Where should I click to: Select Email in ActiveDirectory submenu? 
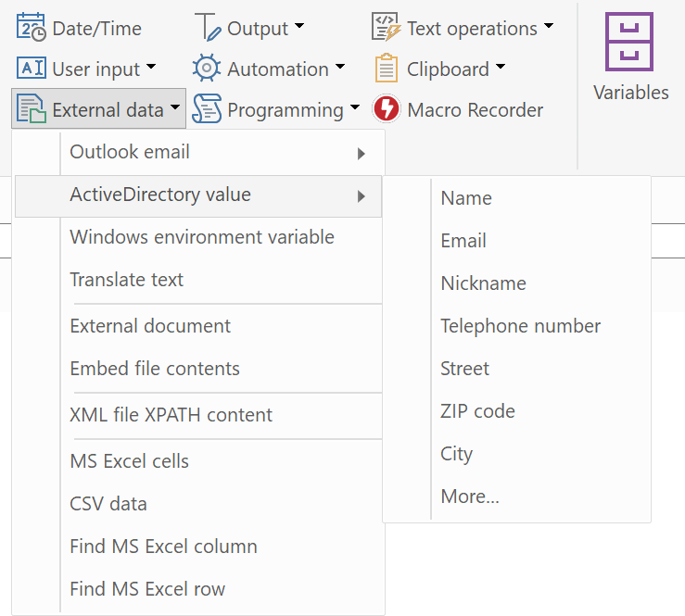(517, 241)
